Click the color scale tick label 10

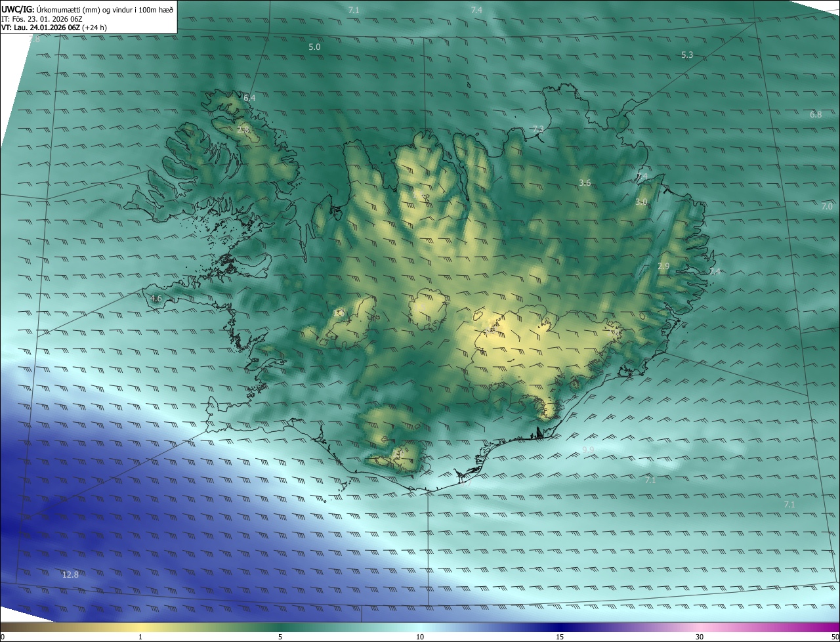[x=420, y=637]
